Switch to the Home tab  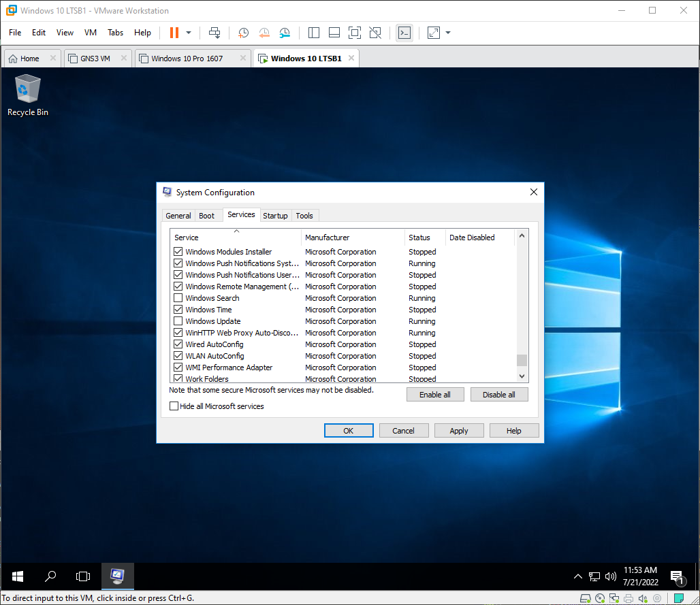(29, 59)
